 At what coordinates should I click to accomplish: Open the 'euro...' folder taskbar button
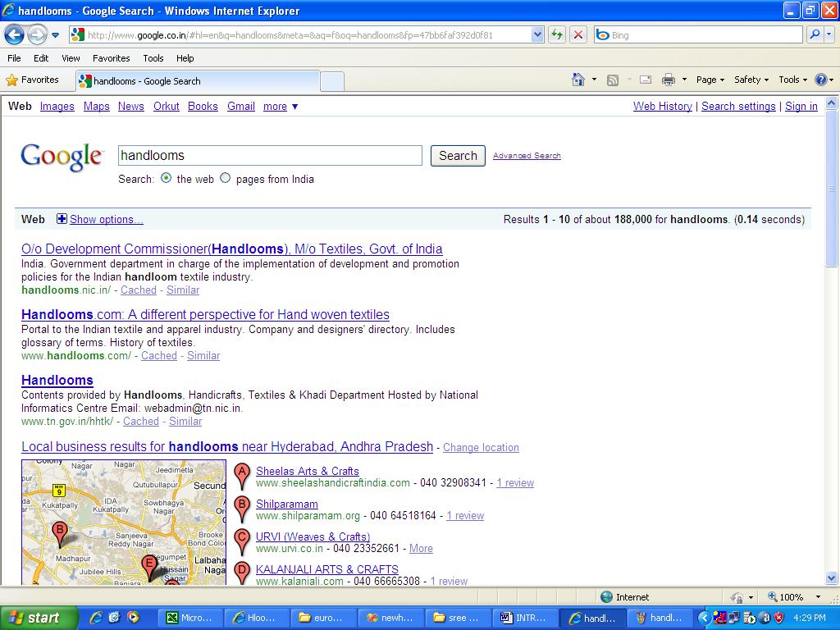323,618
